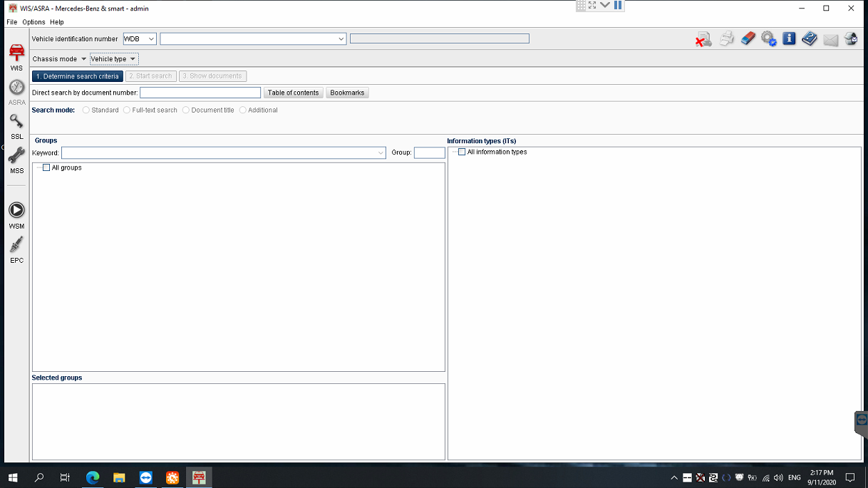Open the Vehicle type dropdown
Image resolution: width=868 pixels, height=488 pixels.
tap(114, 59)
